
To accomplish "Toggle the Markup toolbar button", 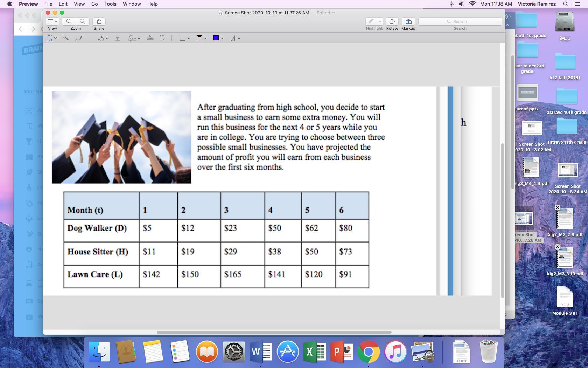I will pyautogui.click(x=408, y=21).
